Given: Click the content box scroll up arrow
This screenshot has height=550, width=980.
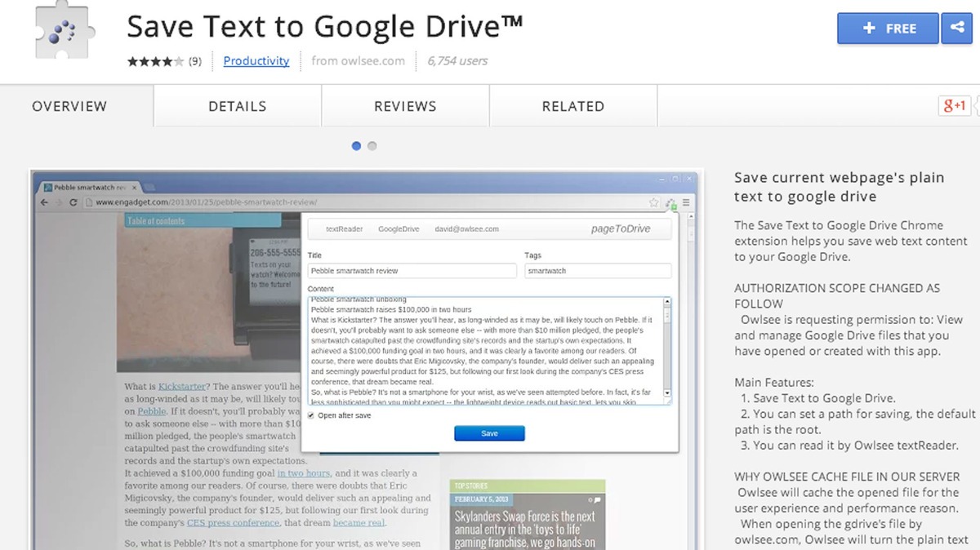Looking at the screenshot, I should (666, 303).
